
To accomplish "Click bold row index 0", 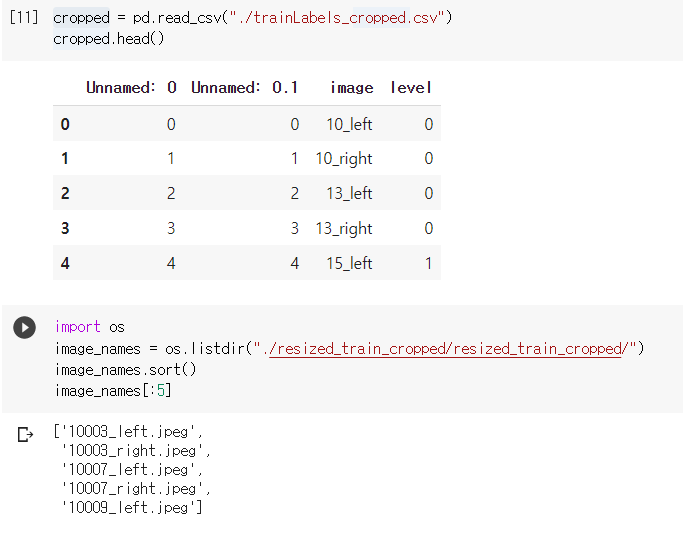I will [x=65, y=125].
